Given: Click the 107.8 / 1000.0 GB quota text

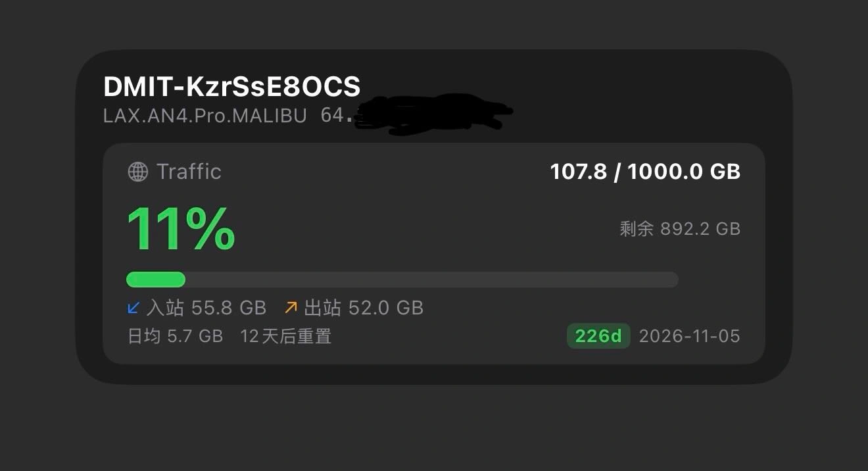Looking at the screenshot, I should tap(645, 172).
